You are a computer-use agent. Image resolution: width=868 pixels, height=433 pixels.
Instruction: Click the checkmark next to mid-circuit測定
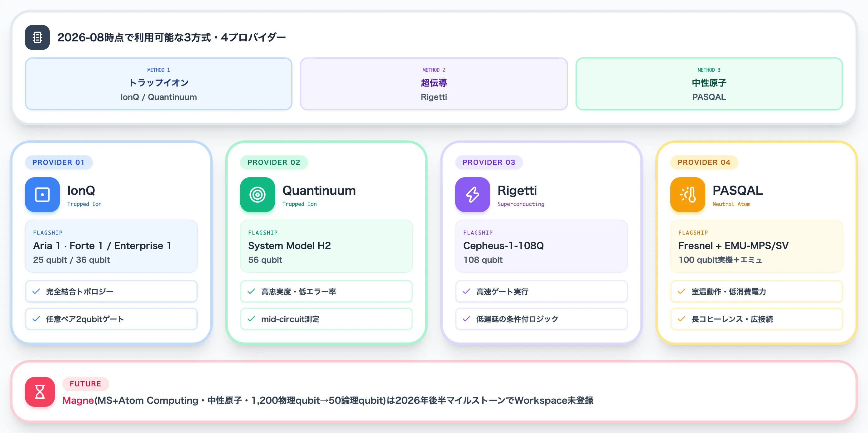[251, 319]
